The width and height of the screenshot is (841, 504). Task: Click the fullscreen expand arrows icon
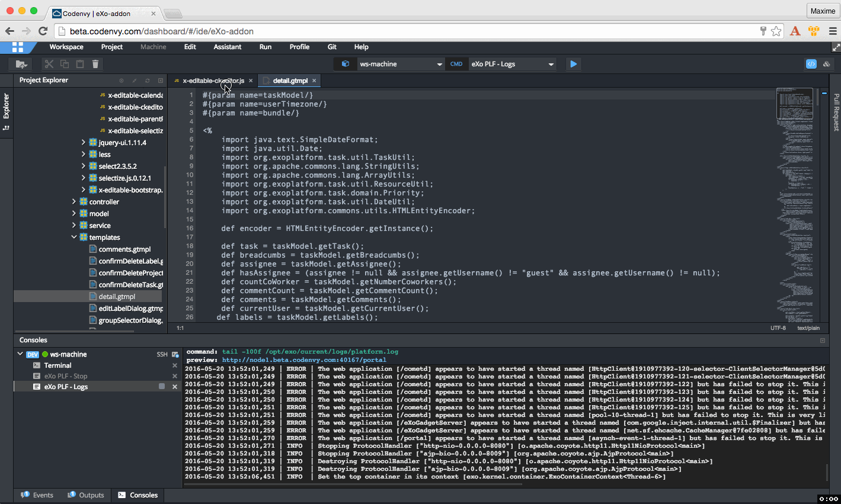pyautogui.click(x=836, y=47)
